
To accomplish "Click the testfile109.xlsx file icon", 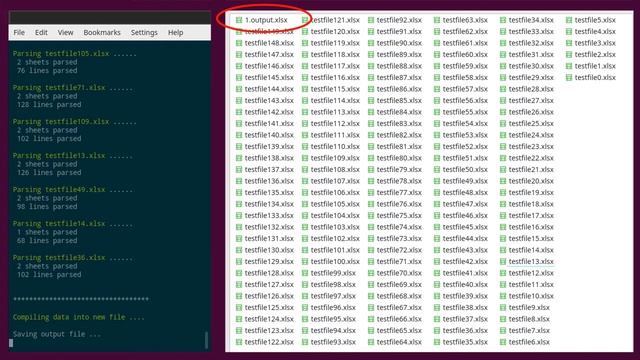I will click(x=305, y=158).
